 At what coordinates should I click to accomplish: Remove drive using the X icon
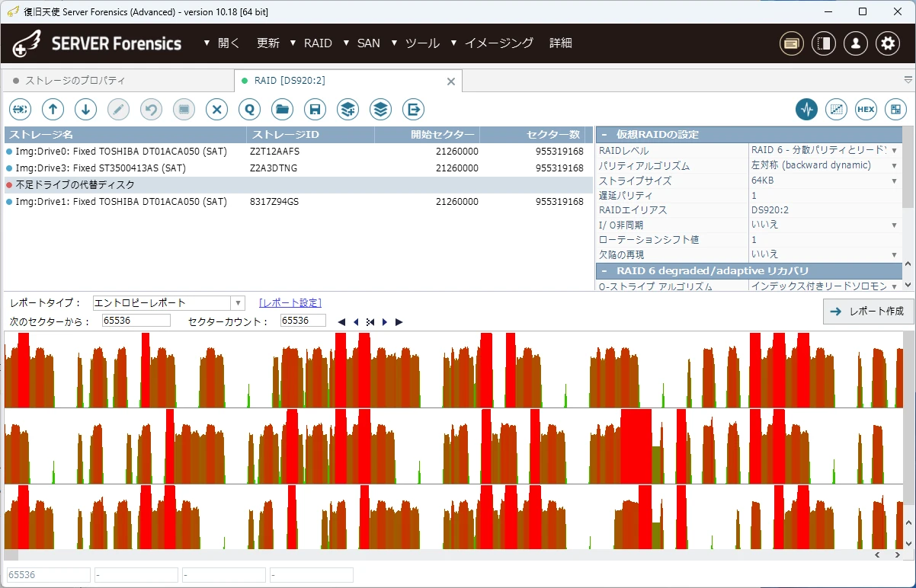(x=217, y=110)
